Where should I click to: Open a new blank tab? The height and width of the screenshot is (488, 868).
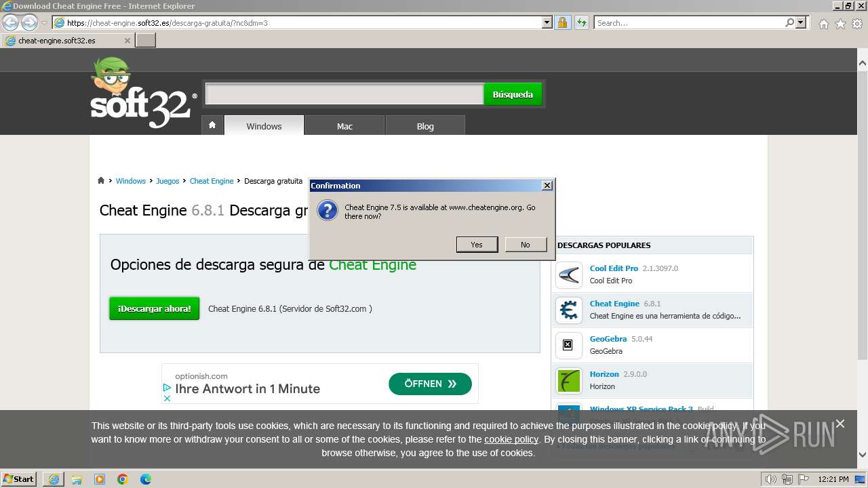(146, 41)
